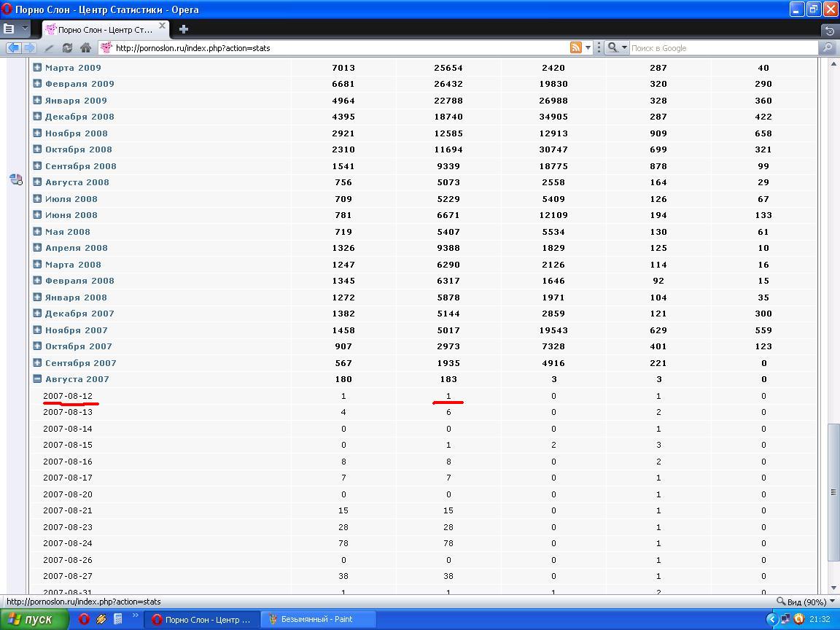Click the taskbar clock 21:32

pyautogui.click(x=820, y=619)
